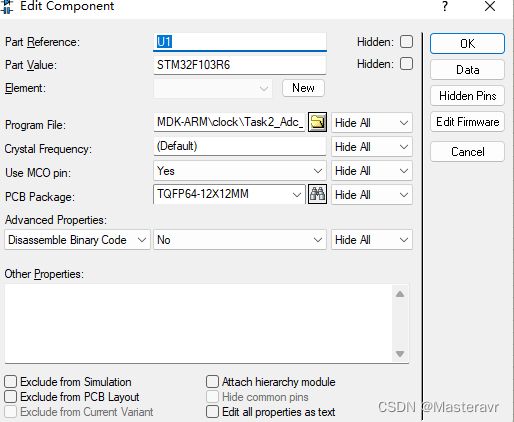Enable Exclude from PCB Layout
Image resolution: width=514 pixels, height=422 pixels.
click(x=10, y=397)
